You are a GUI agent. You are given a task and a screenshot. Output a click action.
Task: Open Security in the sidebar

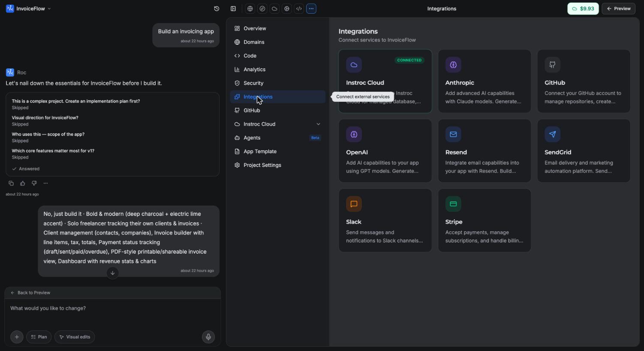click(x=277, y=83)
